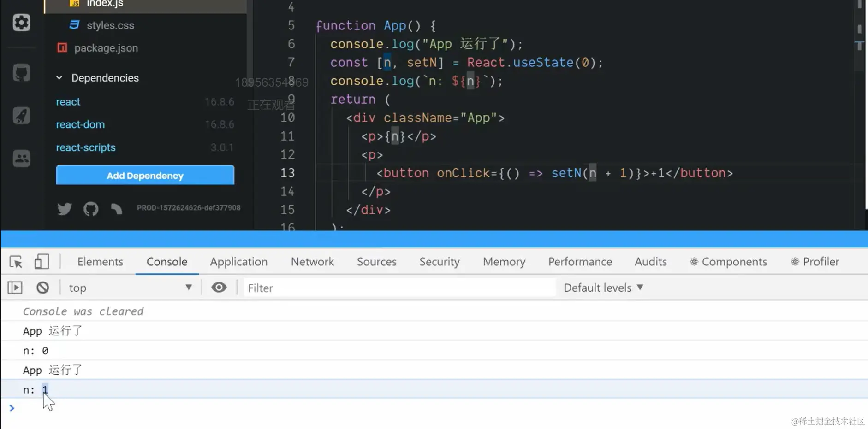Click the console prompt arrow
Screen dimensions: 868x429
click(x=12, y=408)
